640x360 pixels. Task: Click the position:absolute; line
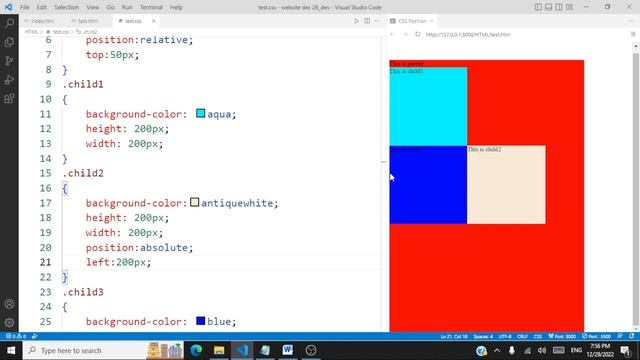point(139,247)
